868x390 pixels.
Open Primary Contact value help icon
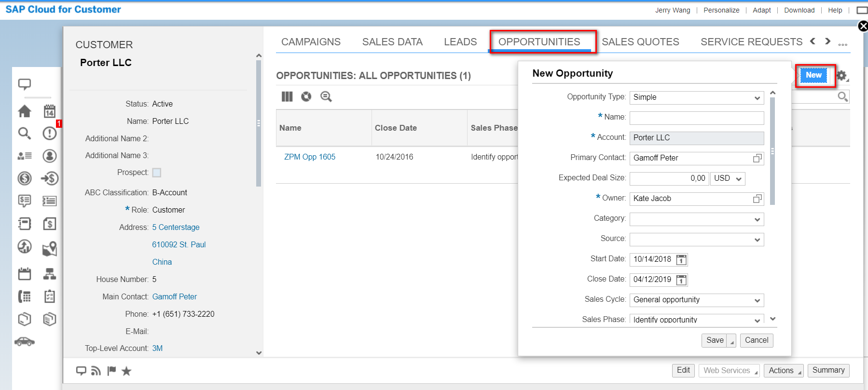pos(758,158)
